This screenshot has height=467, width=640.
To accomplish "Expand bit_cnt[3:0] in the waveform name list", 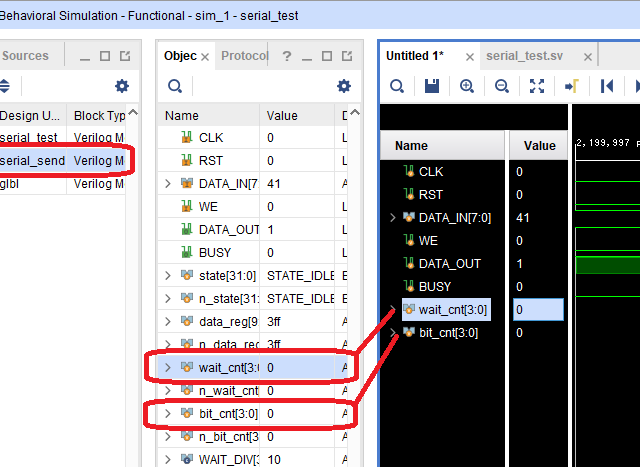I will pos(392,332).
